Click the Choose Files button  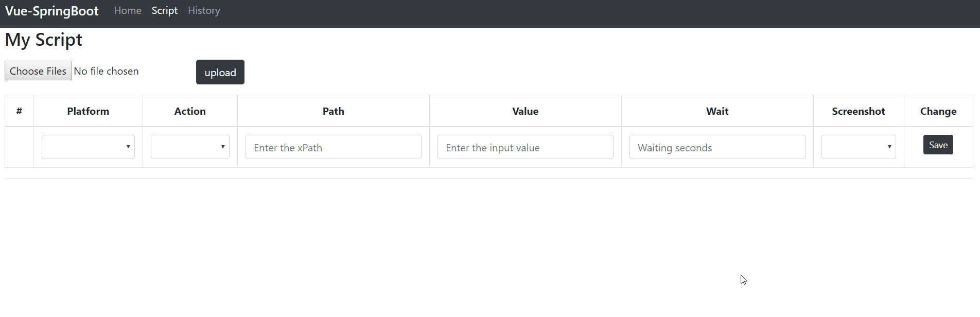tap(38, 71)
